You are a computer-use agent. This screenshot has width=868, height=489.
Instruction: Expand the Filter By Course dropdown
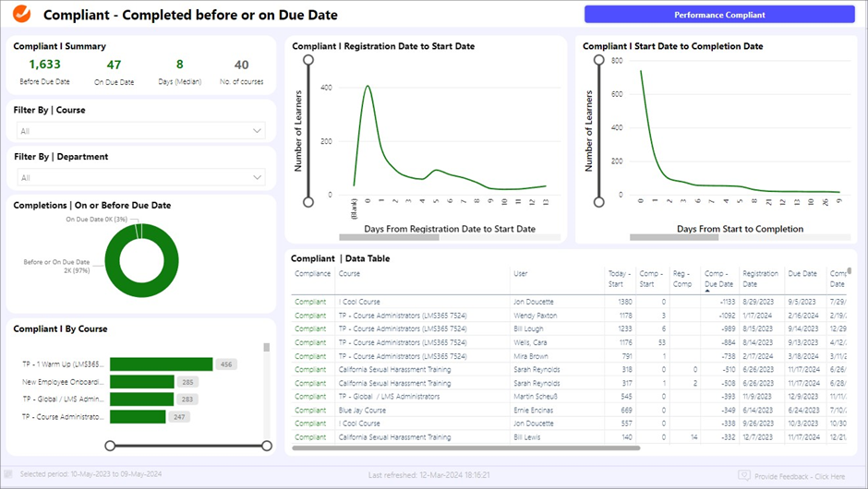(258, 131)
